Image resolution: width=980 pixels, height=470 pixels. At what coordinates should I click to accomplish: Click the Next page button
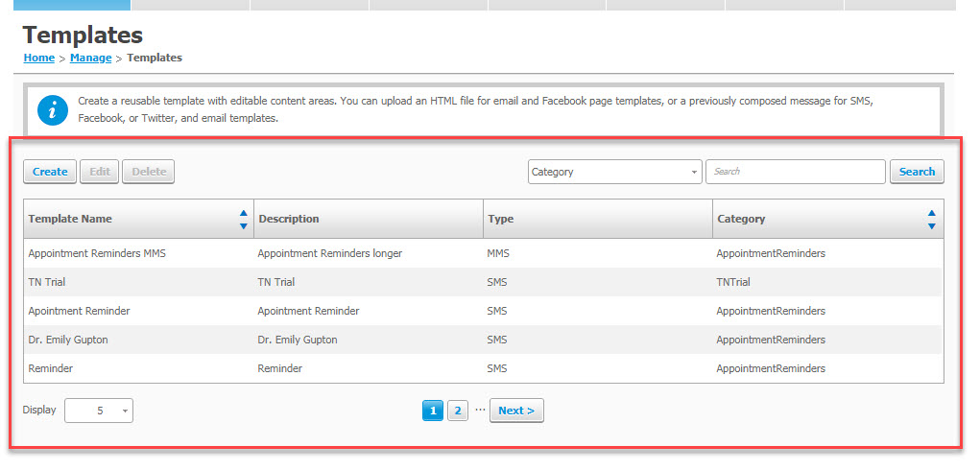pos(516,411)
